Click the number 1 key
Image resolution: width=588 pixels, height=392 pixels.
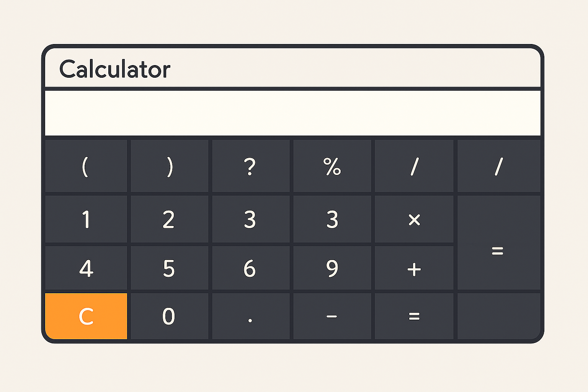(86, 219)
